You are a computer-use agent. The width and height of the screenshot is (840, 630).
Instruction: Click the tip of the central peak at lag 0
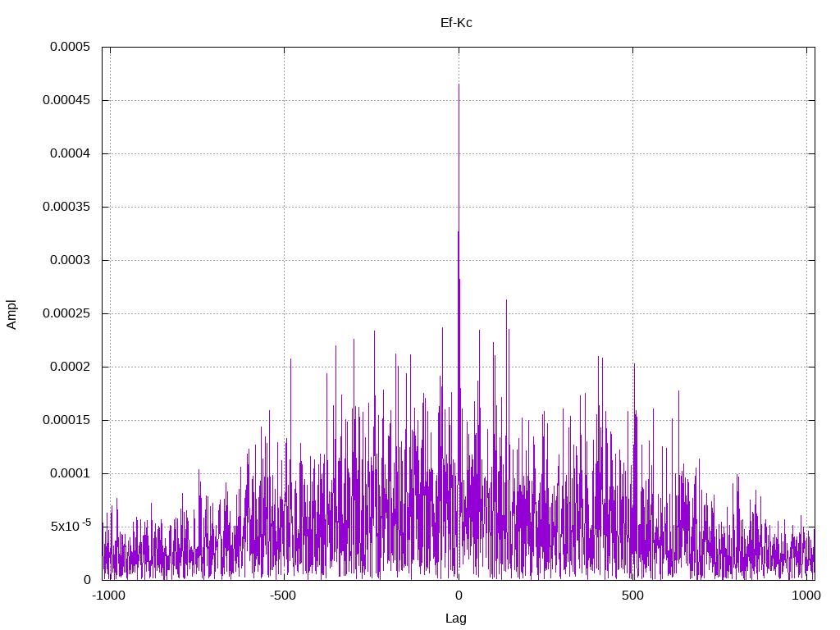[459, 84]
